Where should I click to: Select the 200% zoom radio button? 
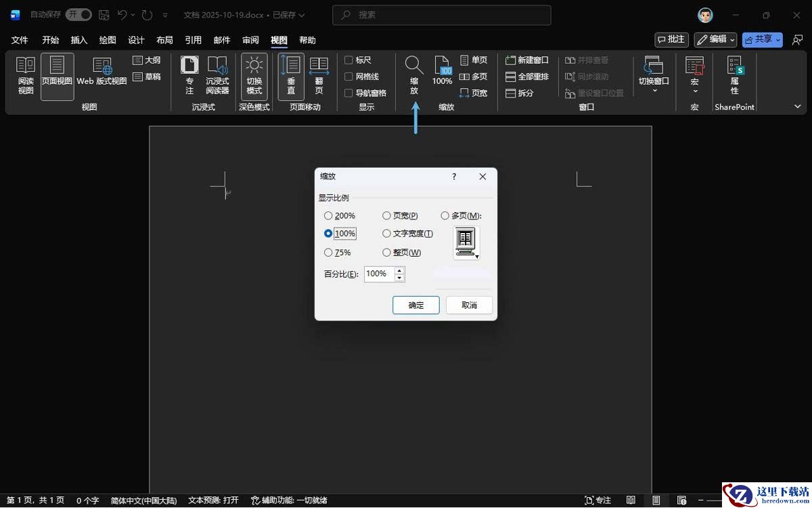328,216
